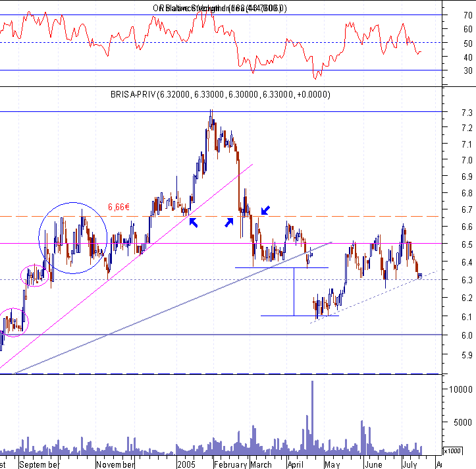Click the 7.0 price axis label
This screenshot has height=469, width=476.
467,160
